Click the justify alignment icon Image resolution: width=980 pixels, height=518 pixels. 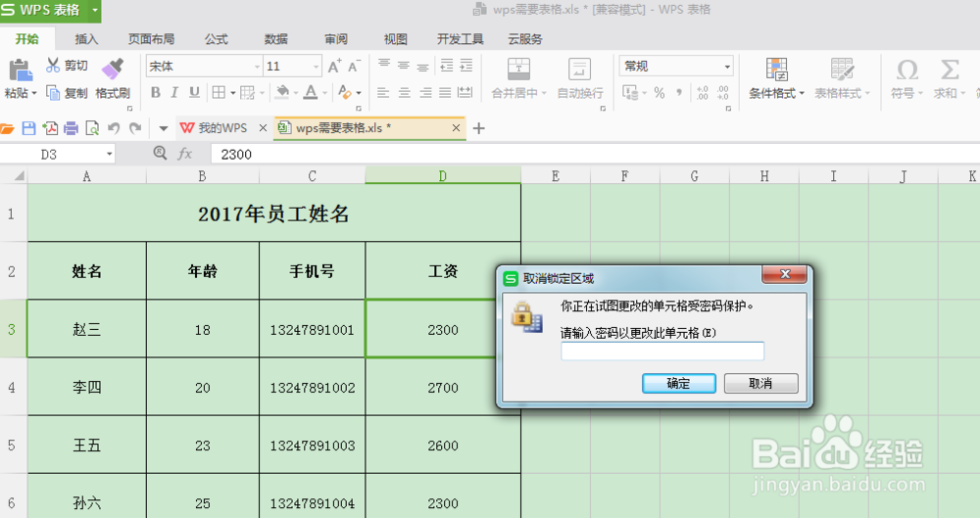pyautogui.click(x=445, y=92)
